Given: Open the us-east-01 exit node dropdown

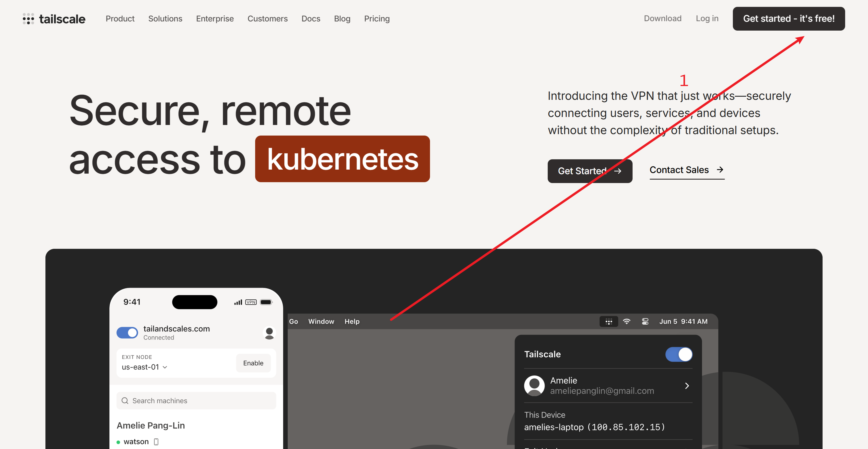Looking at the screenshot, I should click(145, 367).
